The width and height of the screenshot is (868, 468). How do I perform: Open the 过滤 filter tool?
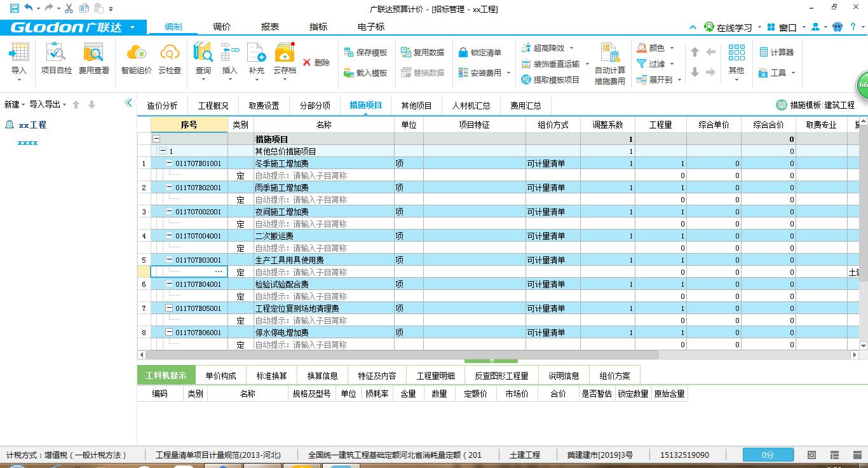click(655, 64)
